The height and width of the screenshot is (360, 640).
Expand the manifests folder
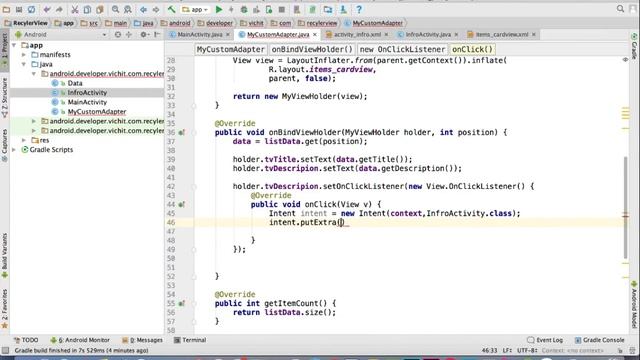(24, 54)
